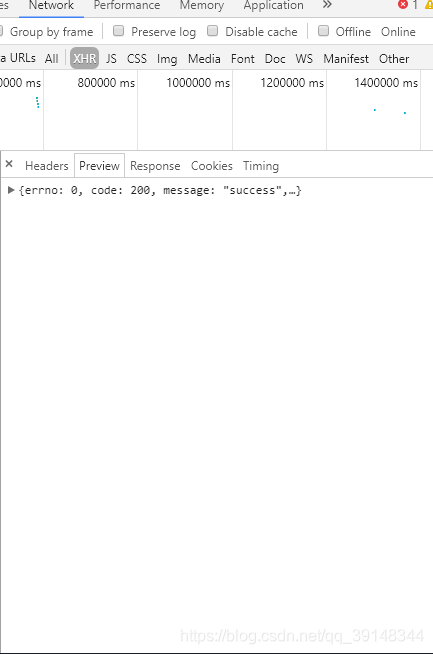The height and width of the screenshot is (654, 433).
Task: Close the request details pane
Action: point(9,164)
